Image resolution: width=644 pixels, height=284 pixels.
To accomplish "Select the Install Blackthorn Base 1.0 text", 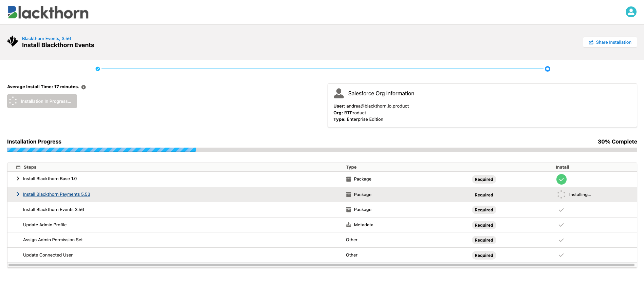I will [x=50, y=179].
